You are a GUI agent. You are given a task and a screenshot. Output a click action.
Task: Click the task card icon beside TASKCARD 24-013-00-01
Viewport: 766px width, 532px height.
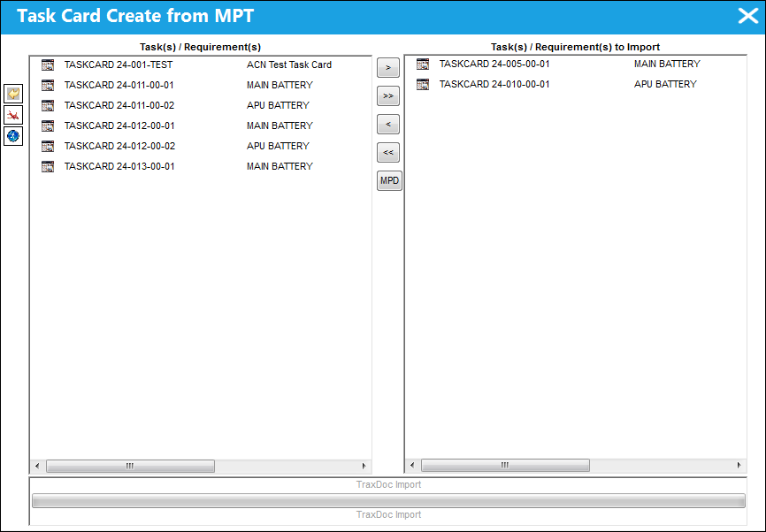coord(48,166)
